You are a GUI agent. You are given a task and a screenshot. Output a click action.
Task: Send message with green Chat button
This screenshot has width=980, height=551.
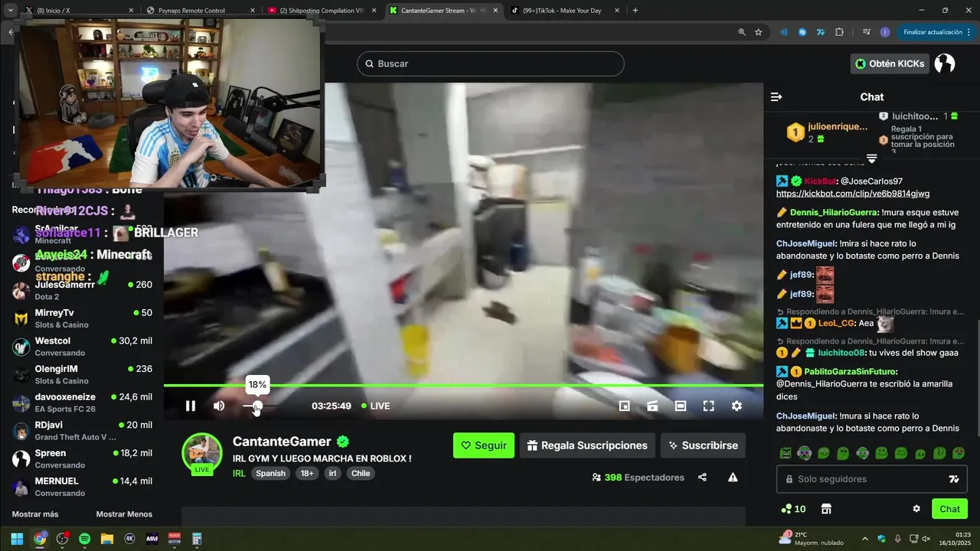(x=949, y=509)
